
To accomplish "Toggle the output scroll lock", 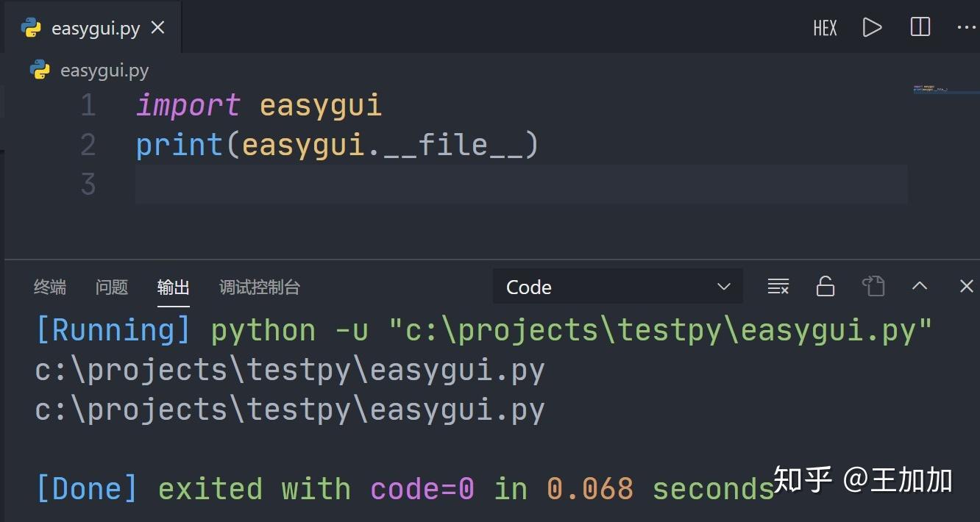I will pos(825,287).
